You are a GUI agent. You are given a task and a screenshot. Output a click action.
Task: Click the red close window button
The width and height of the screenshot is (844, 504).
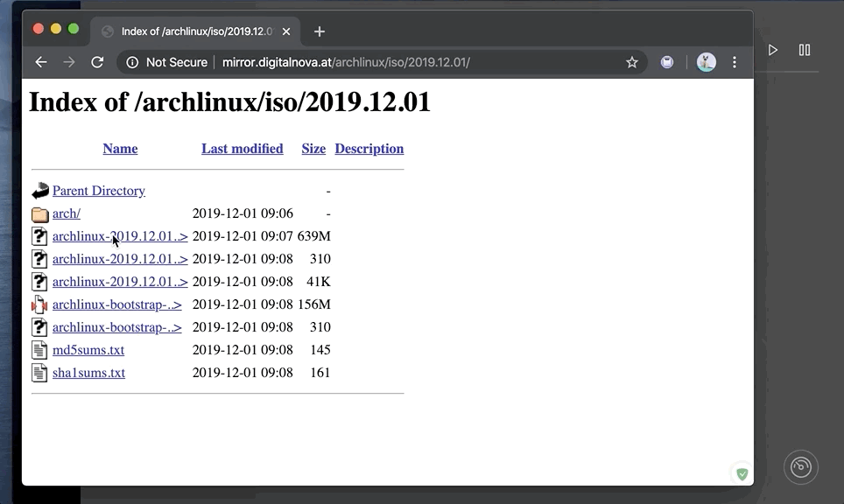pos(39,29)
